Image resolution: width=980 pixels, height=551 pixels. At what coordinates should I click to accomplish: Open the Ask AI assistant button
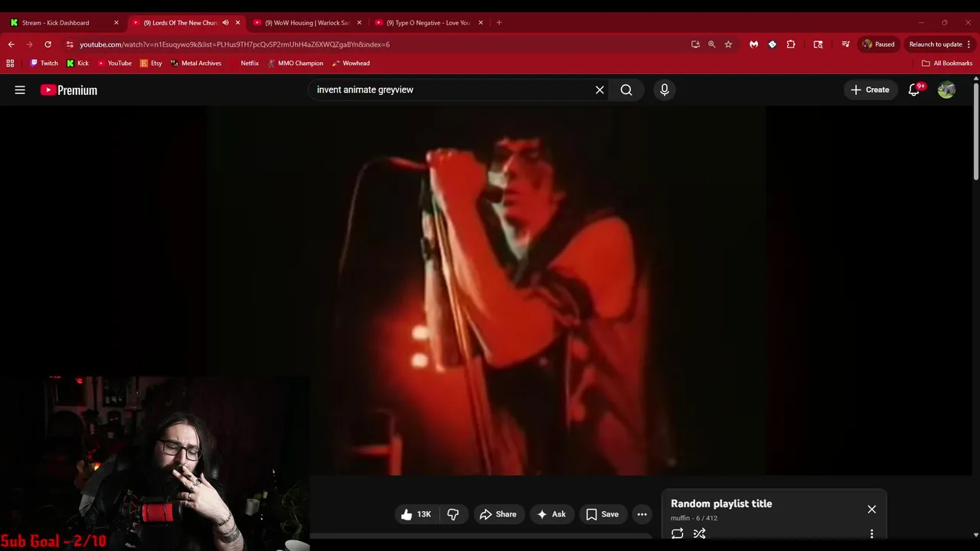pos(551,514)
